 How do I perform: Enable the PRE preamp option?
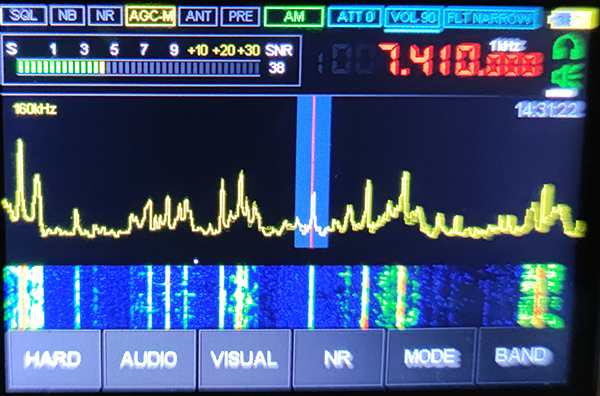tap(240, 16)
